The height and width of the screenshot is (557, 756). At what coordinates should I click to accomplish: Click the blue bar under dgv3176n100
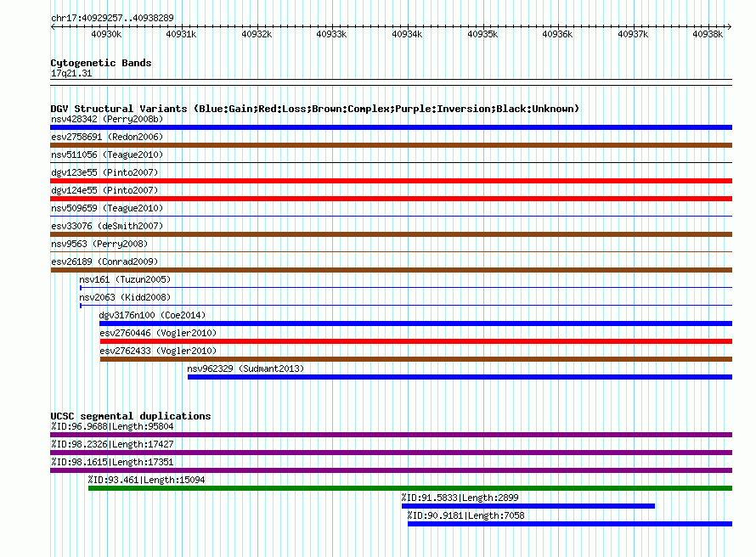[x=415, y=324]
